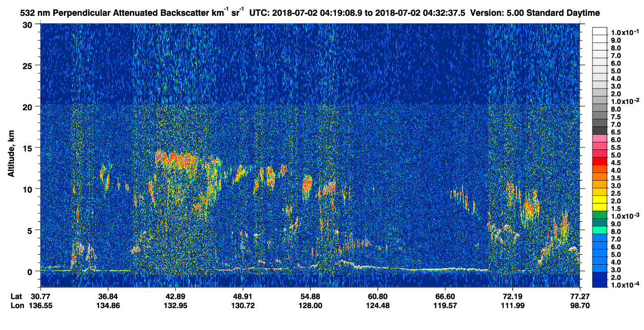Viewport: 644px width, 330px height.
Task: Click longitude value '132.95'
Action: click(x=175, y=305)
